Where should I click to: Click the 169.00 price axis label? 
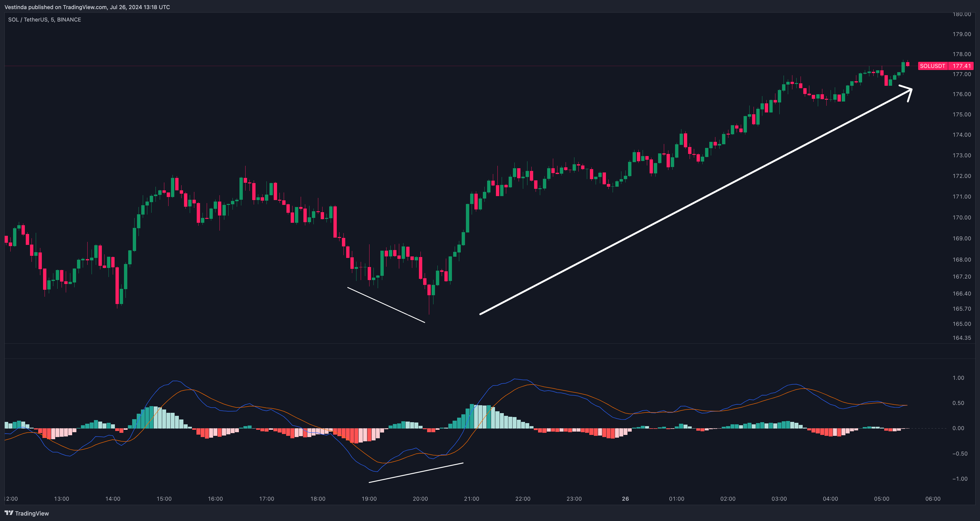click(962, 238)
